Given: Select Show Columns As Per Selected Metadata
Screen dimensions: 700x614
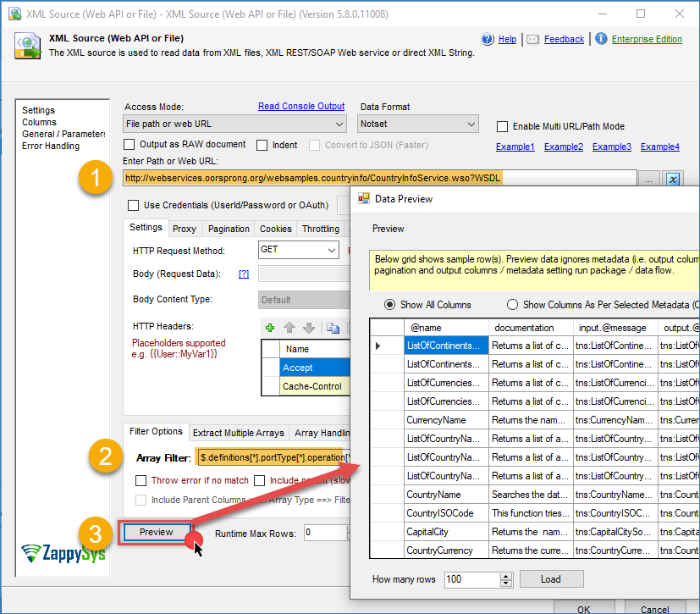Looking at the screenshot, I should tap(512, 305).
